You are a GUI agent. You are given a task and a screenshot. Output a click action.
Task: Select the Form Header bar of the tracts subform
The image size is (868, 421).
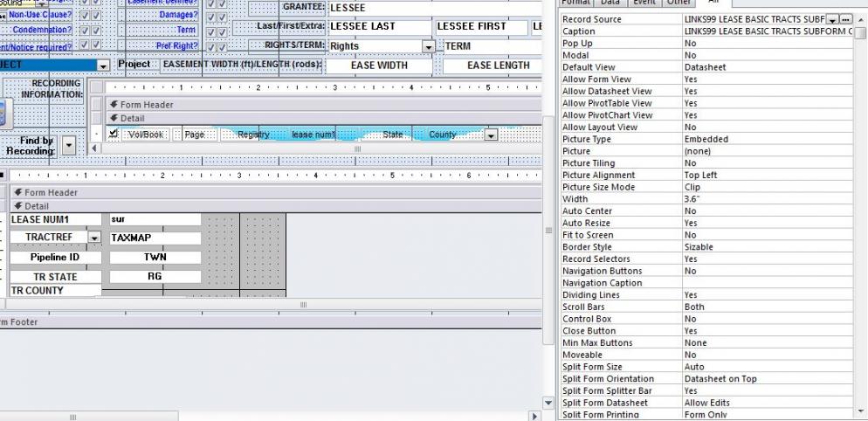click(275, 192)
